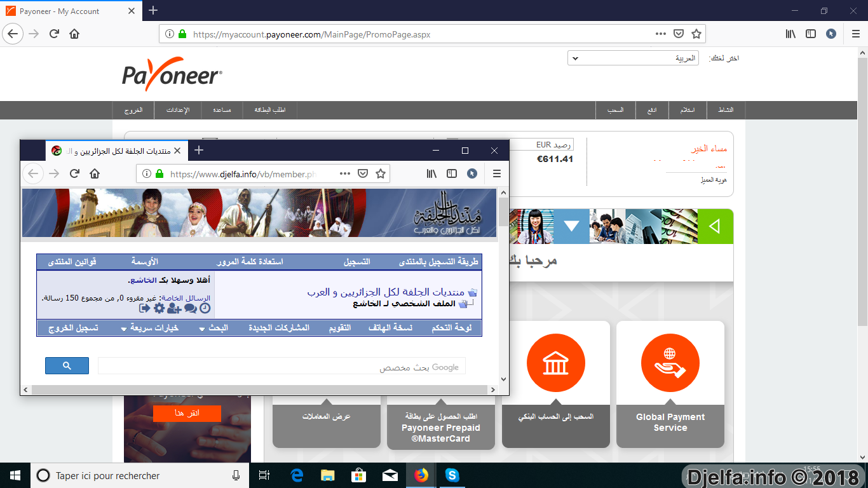Open the الرسائل الخاصة private messages link
The width and height of the screenshot is (868, 488).
(185, 297)
